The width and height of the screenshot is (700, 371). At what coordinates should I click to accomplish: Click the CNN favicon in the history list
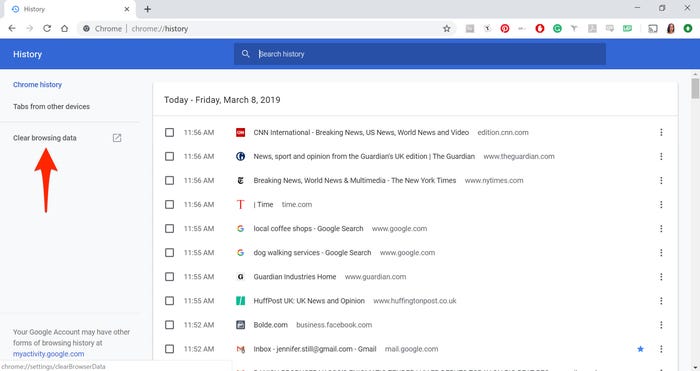pos(241,133)
